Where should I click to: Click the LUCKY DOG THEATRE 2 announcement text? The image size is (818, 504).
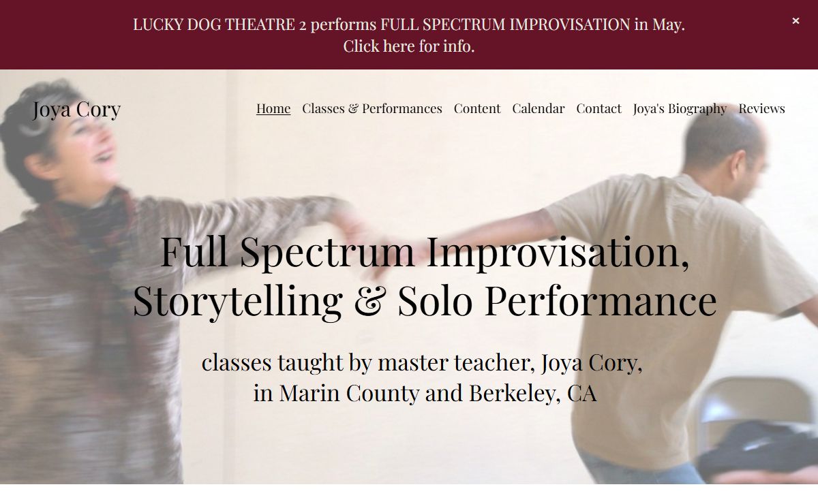[x=409, y=25]
